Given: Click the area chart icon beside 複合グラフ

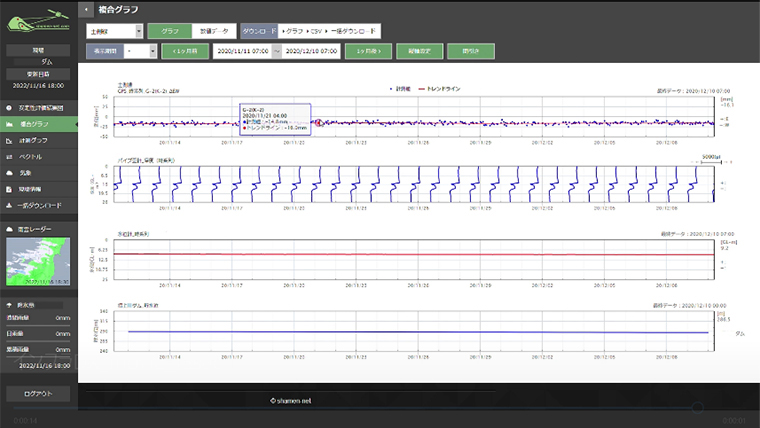Looking at the screenshot, I should click(9, 124).
